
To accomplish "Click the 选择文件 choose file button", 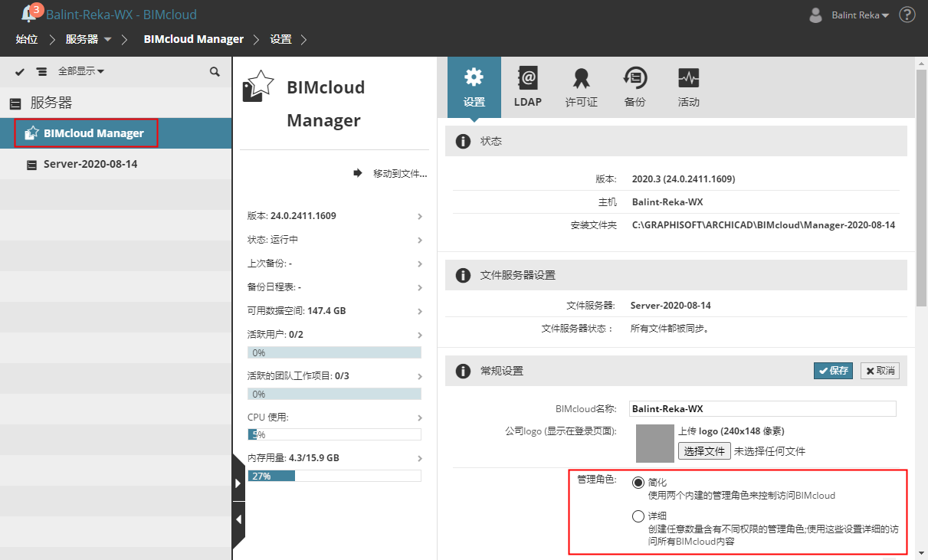I will 704,451.
